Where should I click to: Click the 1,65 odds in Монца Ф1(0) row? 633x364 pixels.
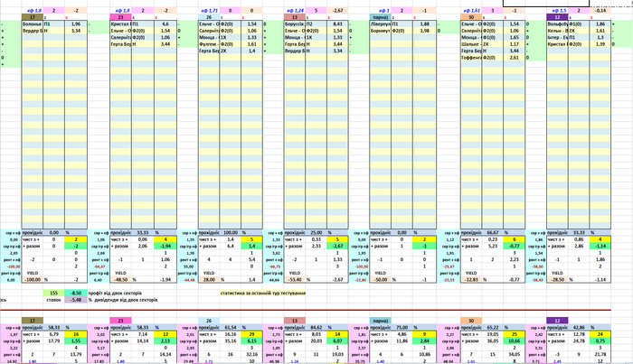(x=515, y=38)
